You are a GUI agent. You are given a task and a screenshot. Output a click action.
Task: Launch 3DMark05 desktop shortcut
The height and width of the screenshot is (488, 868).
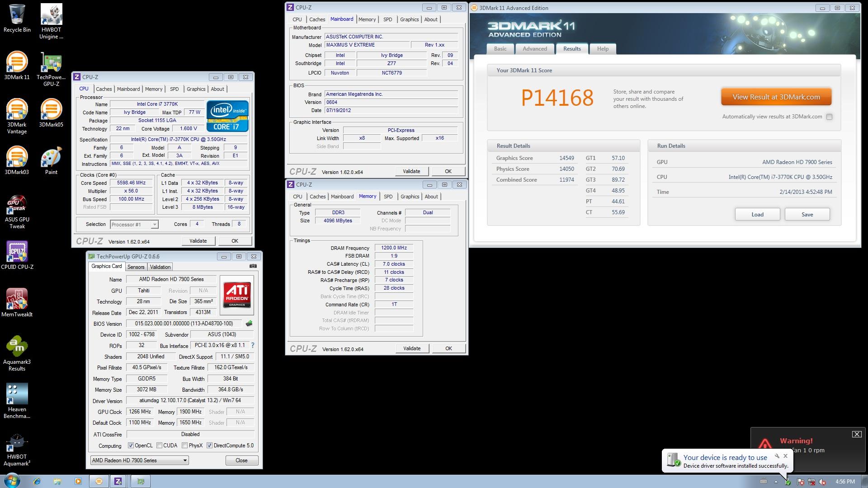pyautogui.click(x=51, y=113)
